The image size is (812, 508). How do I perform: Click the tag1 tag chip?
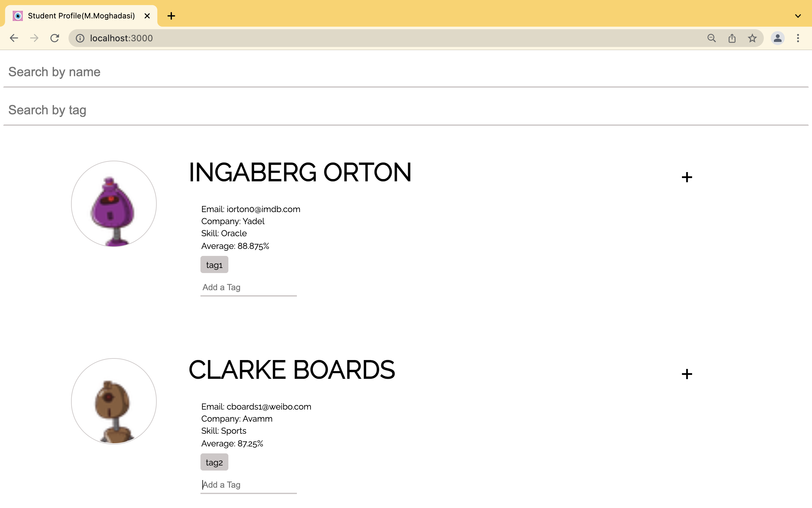coord(214,265)
